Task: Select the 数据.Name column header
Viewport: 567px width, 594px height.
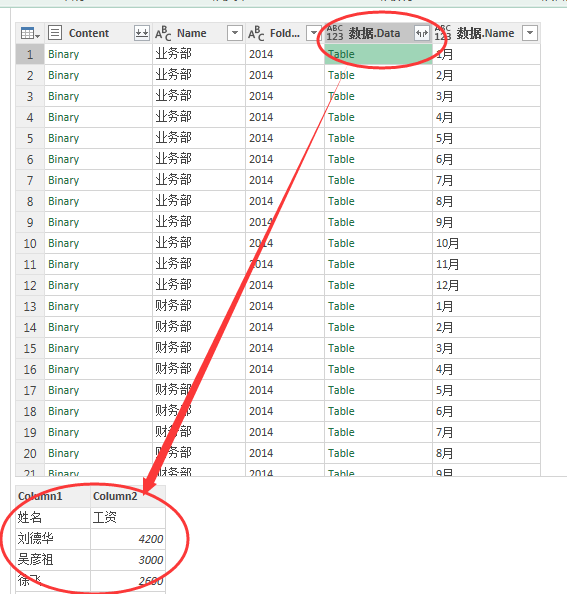Action: 486,33
